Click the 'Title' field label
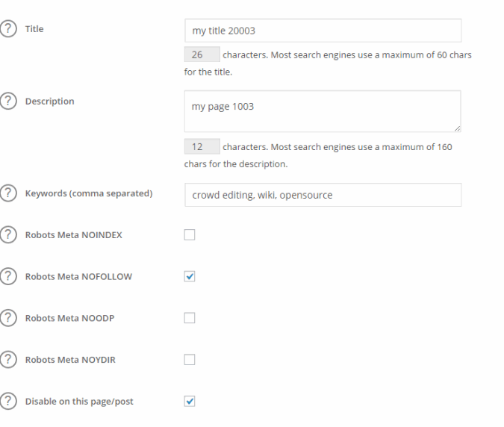 (34, 29)
